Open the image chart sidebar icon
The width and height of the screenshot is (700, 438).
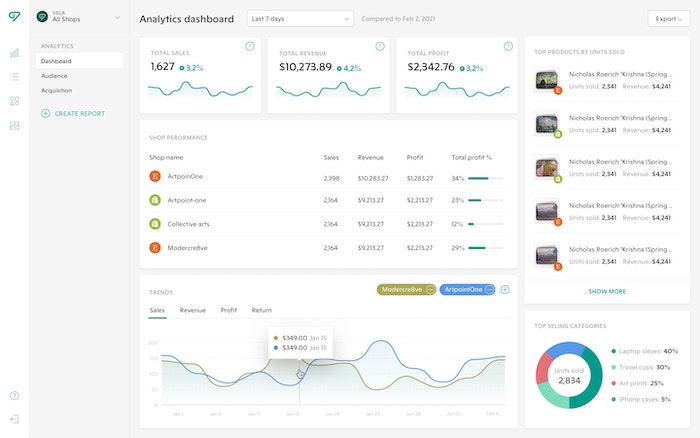[14, 125]
